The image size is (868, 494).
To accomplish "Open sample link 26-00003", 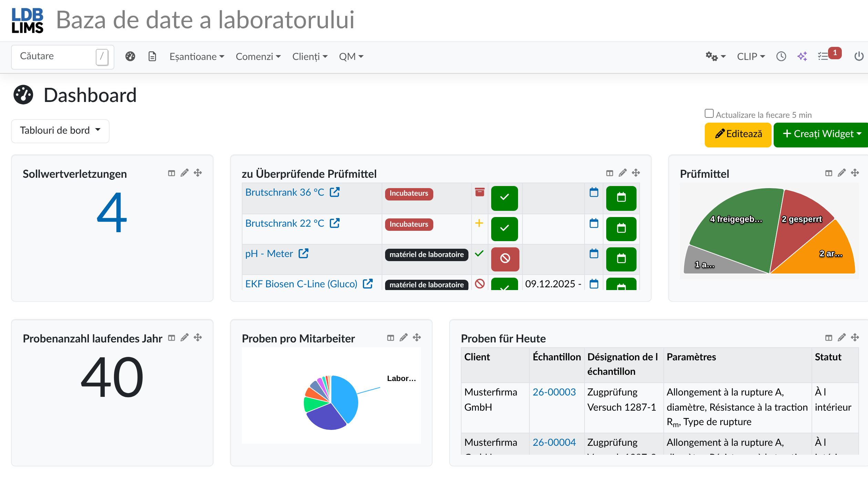I will point(554,392).
